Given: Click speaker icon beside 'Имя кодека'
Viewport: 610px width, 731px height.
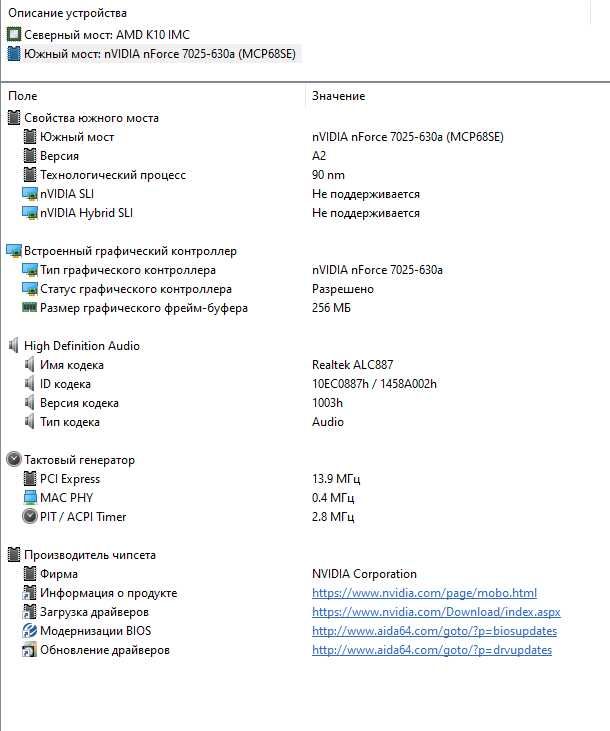Looking at the screenshot, I should pyautogui.click(x=29, y=365).
